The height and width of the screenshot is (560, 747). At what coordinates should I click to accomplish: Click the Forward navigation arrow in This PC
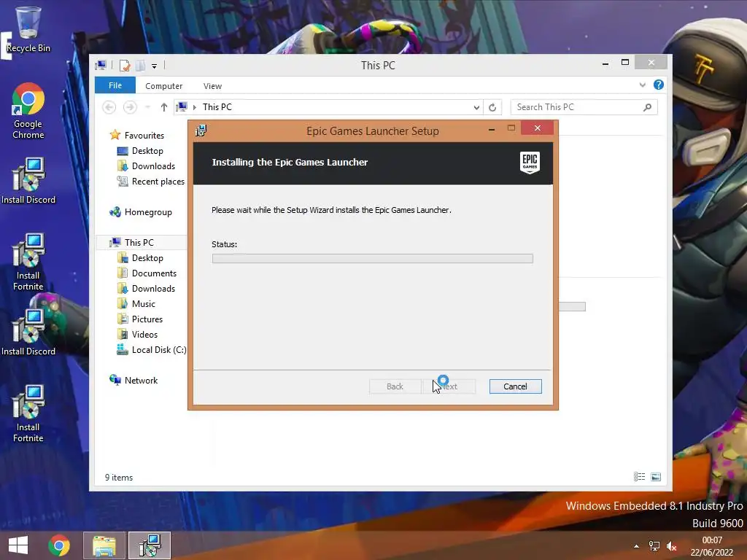(130, 107)
